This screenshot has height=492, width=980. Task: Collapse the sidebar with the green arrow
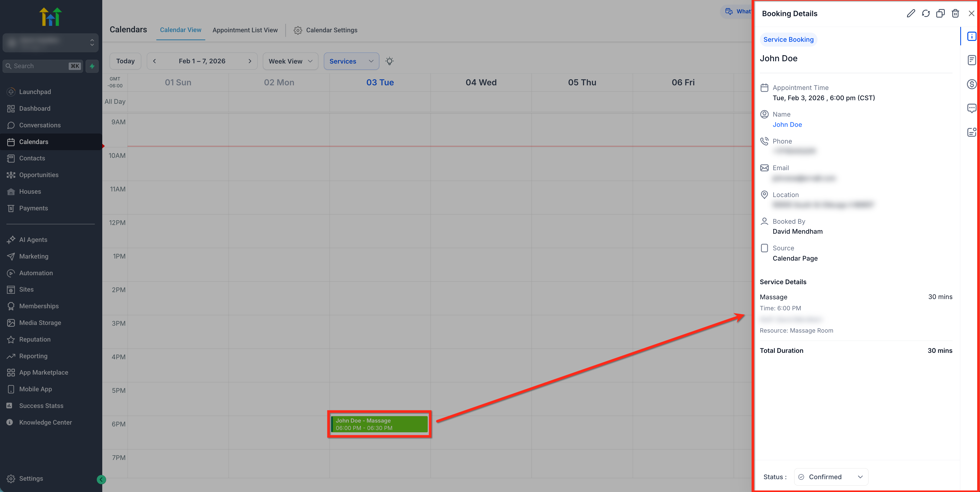101,479
